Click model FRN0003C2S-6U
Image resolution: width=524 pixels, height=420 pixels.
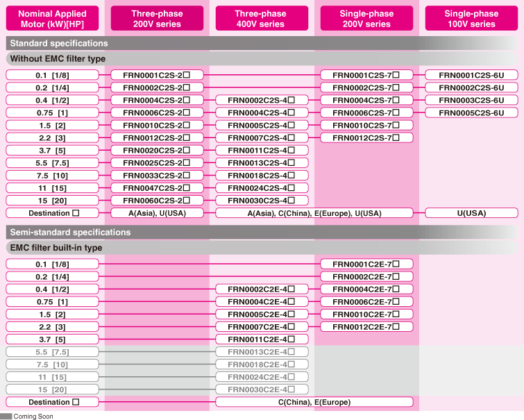(471, 100)
